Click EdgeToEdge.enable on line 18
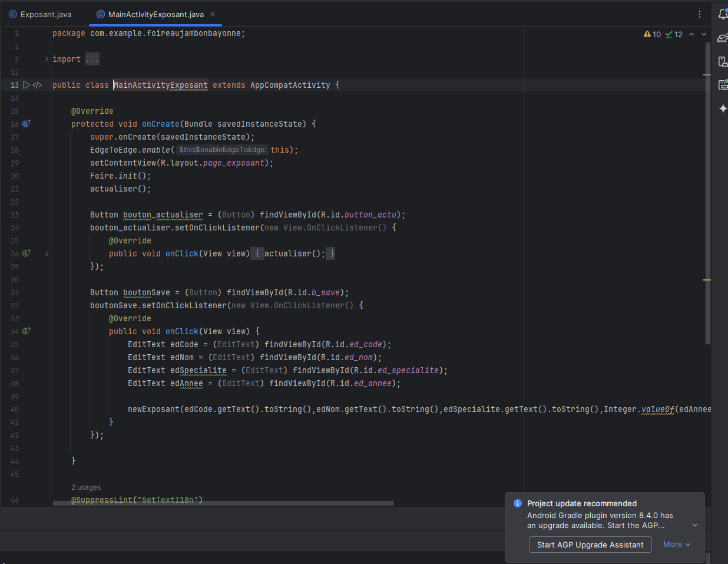 point(130,150)
